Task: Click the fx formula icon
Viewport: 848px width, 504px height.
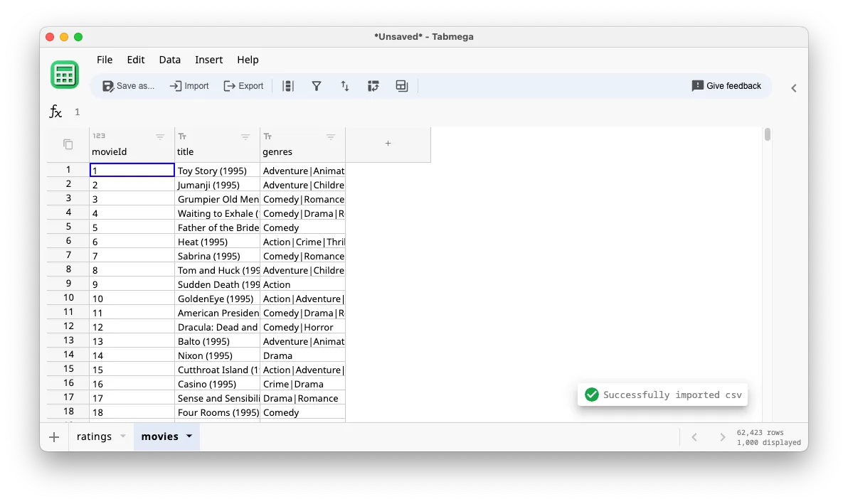Action: (x=55, y=112)
